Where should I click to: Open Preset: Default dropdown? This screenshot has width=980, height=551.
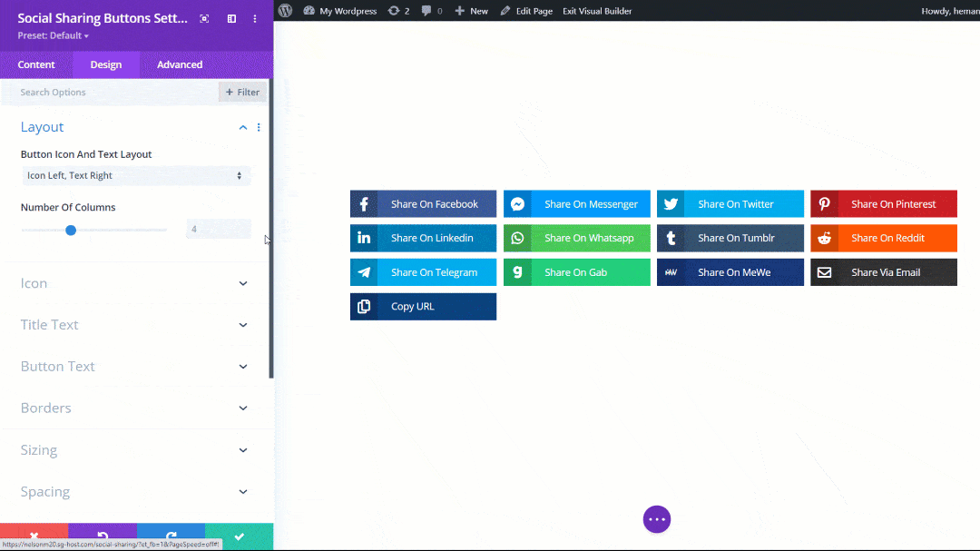coord(54,35)
